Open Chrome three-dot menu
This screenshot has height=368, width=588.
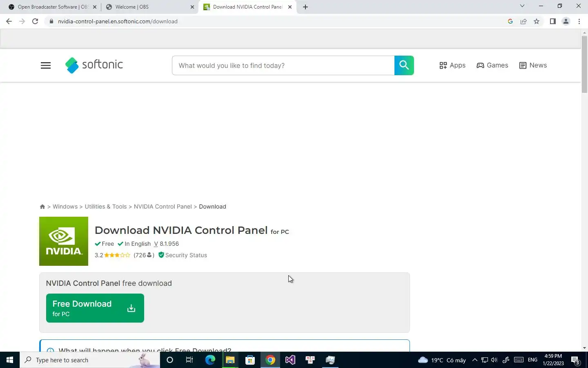(x=579, y=21)
